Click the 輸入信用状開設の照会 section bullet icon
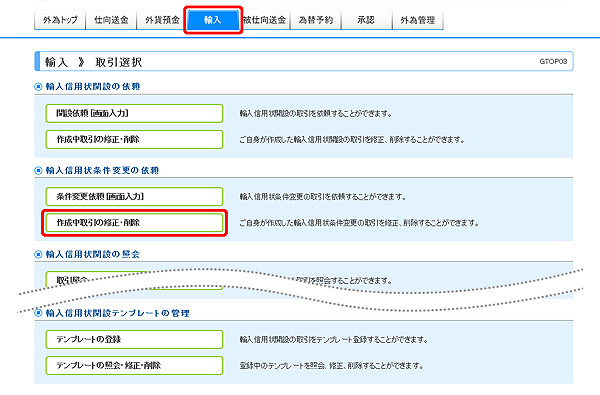The width and height of the screenshot is (600, 395). coord(38,254)
